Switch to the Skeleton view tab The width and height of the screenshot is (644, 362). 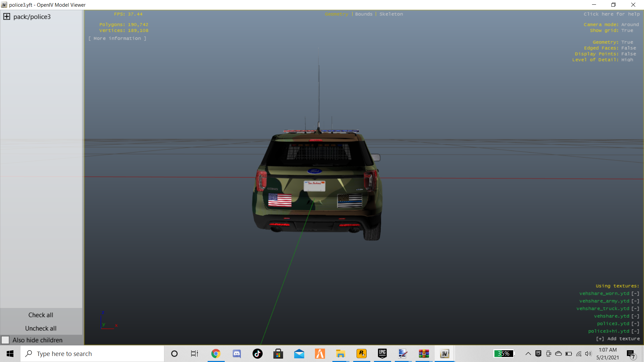click(391, 14)
